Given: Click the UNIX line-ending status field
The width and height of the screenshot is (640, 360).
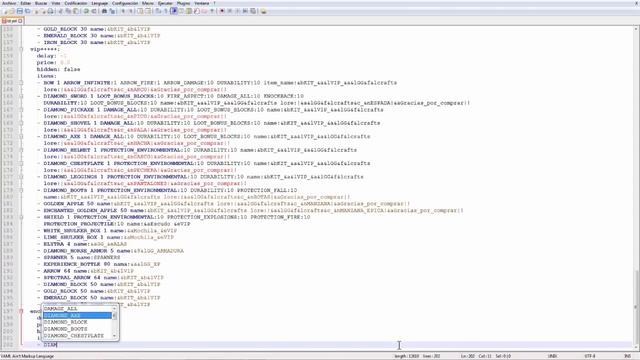Looking at the screenshot, I should tap(552, 356).
